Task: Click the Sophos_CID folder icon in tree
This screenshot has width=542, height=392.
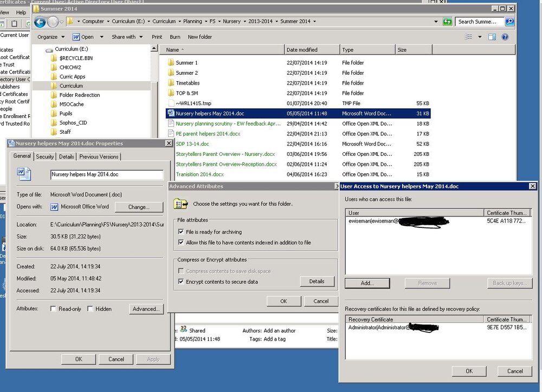Action: (x=54, y=122)
